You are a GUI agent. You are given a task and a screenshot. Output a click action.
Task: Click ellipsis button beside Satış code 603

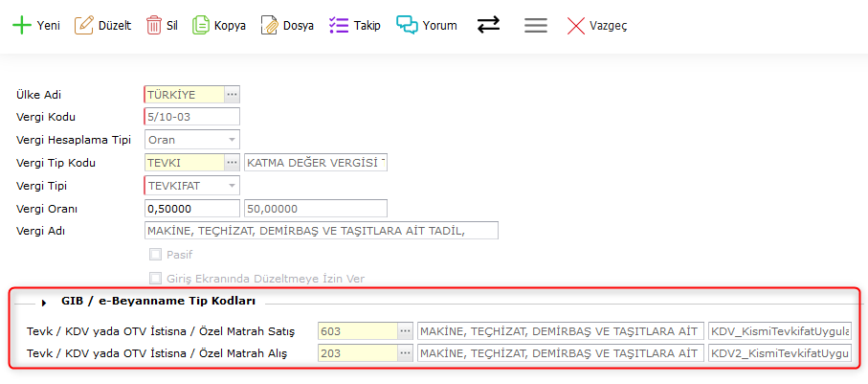(405, 330)
